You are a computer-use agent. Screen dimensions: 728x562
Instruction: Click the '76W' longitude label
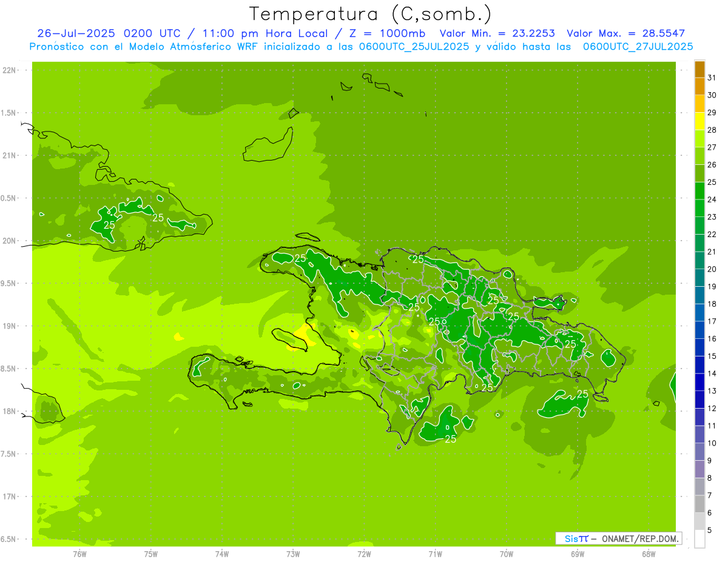(x=79, y=554)
